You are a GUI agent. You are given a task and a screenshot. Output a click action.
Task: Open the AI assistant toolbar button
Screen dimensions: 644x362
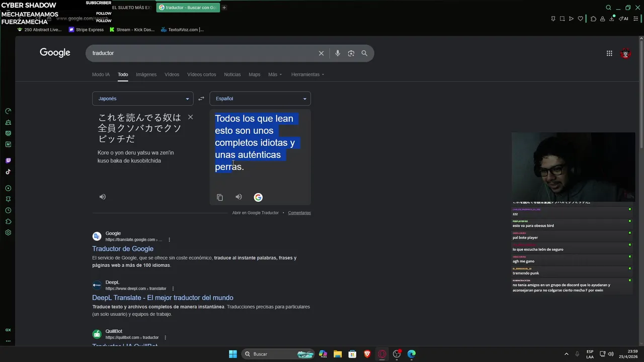[623, 19]
